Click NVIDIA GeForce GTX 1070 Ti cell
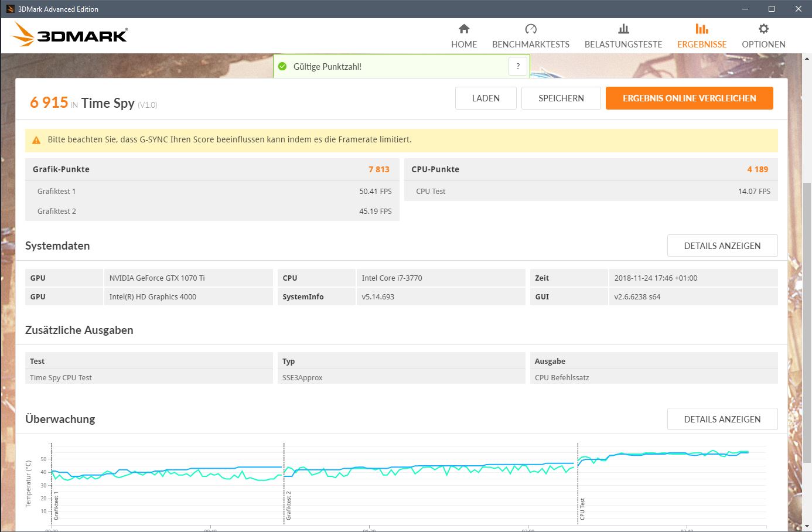The height and width of the screenshot is (532, 812). 189,278
